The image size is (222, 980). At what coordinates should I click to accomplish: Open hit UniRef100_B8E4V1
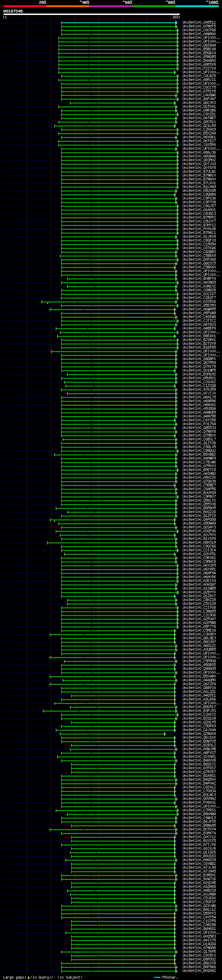[199, 336]
